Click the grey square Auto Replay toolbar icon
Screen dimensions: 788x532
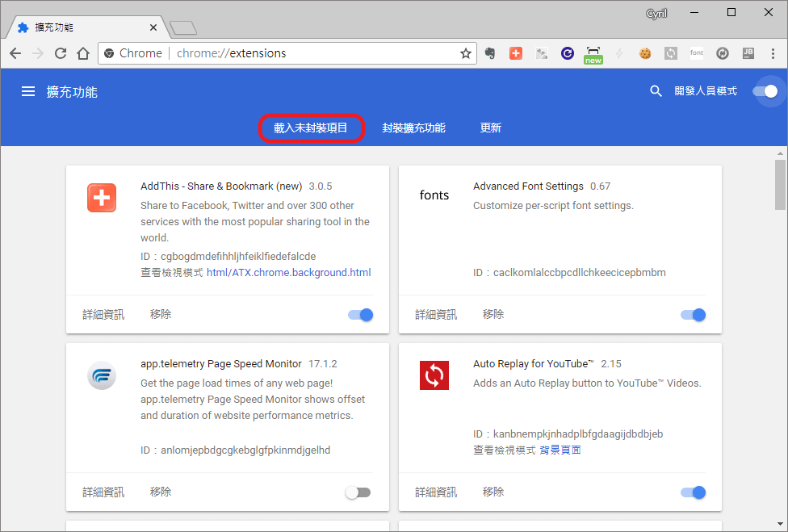click(670, 53)
